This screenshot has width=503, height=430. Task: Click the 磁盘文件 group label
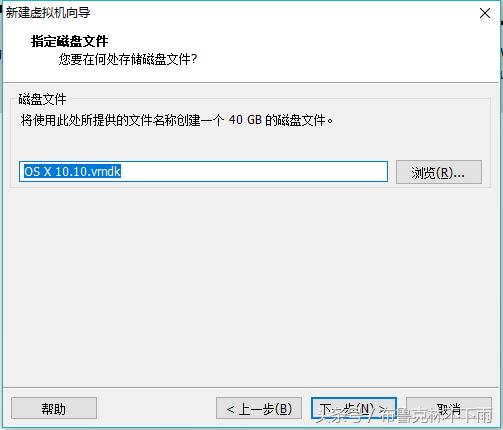[42, 99]
